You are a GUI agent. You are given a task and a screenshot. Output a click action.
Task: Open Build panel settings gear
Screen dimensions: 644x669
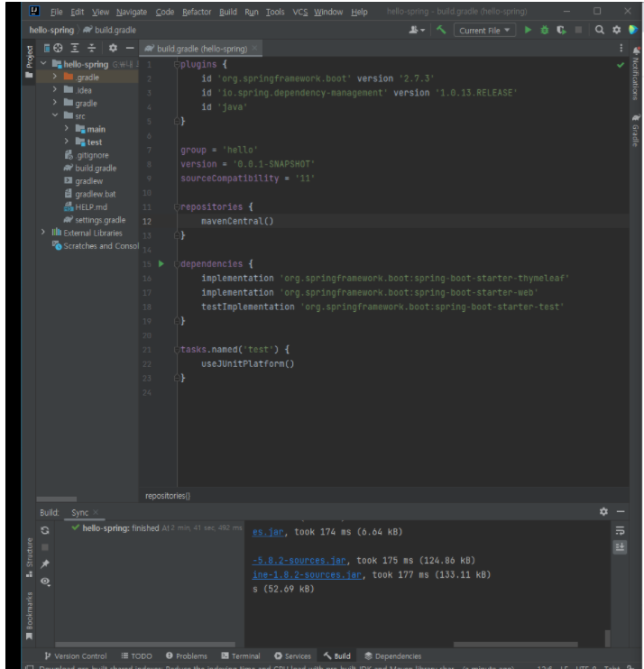coord(603,511)
